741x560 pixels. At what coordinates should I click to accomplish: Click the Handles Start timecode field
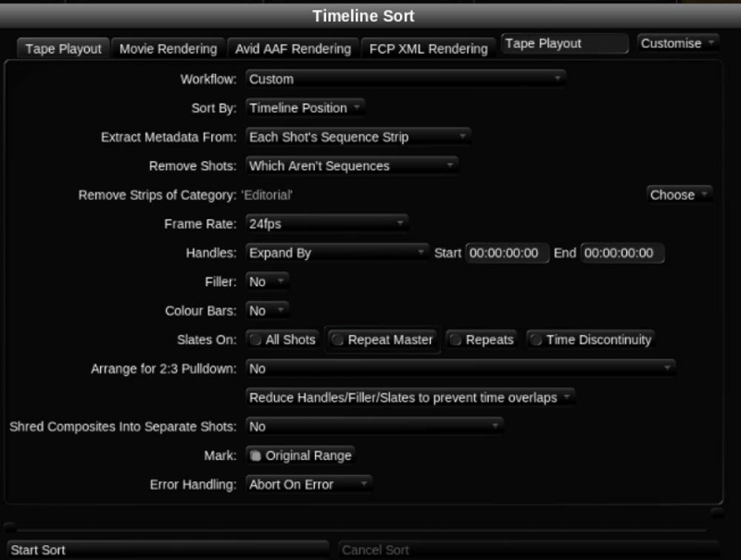tap(508, 253)
